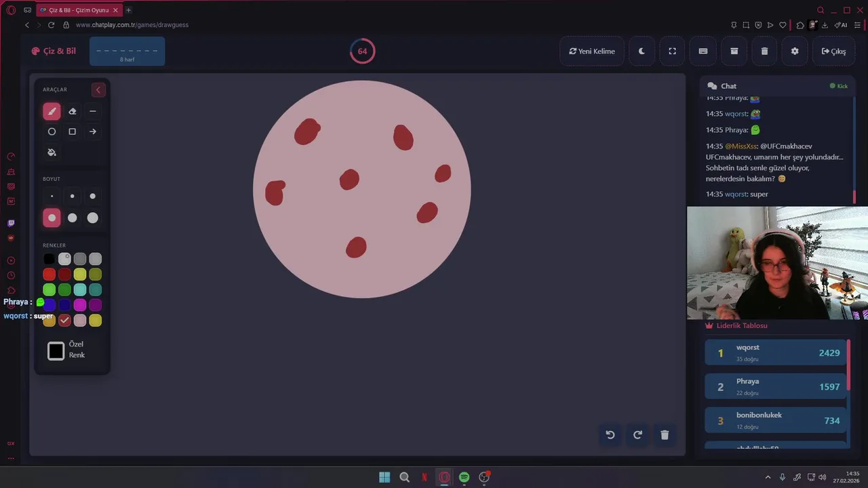
Task: Toggle fullscreen mode for the game
Action: click(672, 51)
